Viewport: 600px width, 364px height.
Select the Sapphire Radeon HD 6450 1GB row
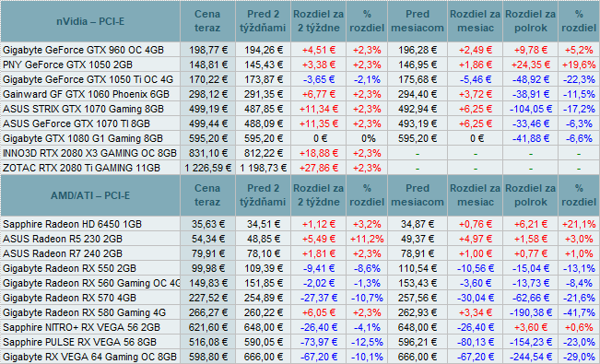coord(300,224)
